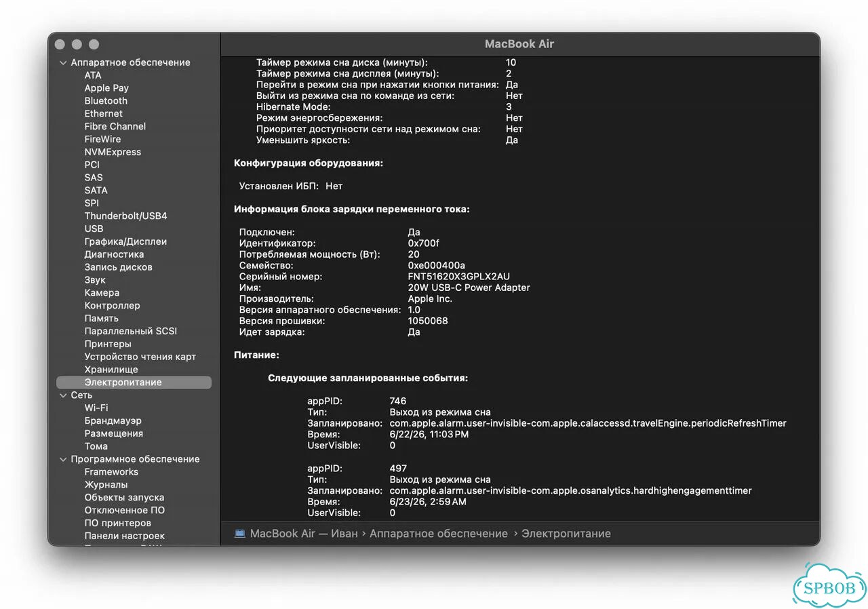Click the Следующие запланированные события heading
This screenshot has height=609, width=868.
pos(368,378)
